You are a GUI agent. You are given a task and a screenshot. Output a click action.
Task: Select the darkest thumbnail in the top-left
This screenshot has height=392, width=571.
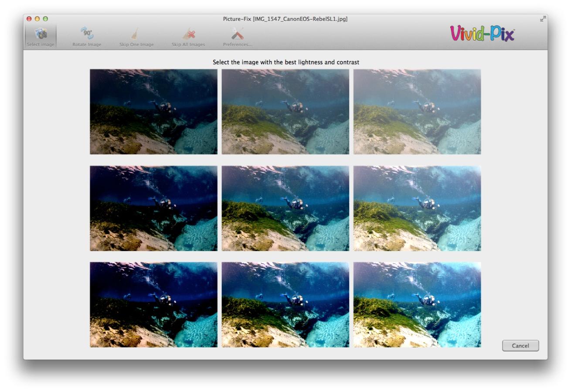153,112
